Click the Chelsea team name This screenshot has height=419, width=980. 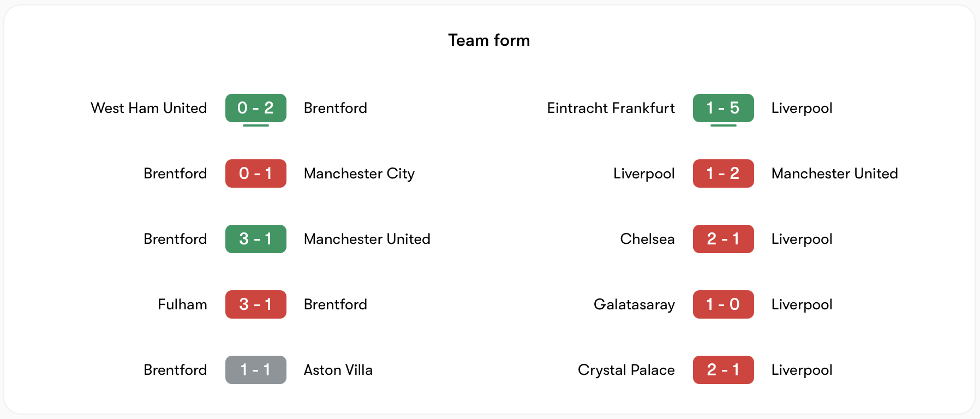point(647,239)
